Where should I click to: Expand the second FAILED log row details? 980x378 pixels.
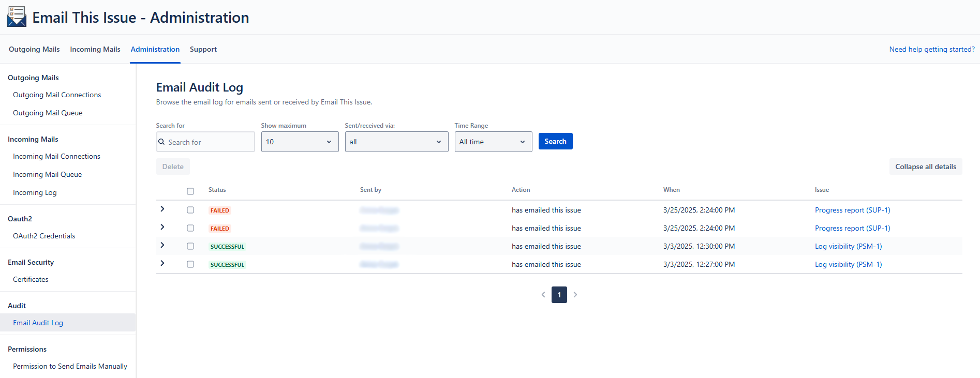162,227
